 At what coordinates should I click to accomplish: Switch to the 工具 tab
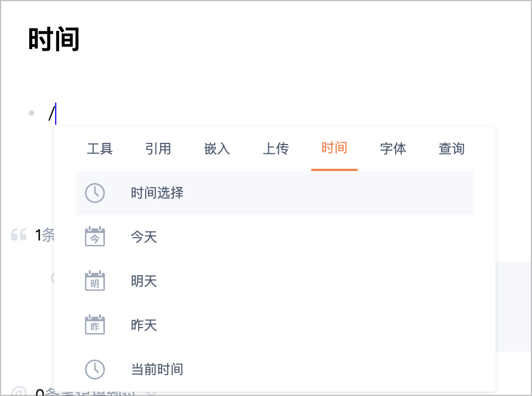tap(100, 149)
